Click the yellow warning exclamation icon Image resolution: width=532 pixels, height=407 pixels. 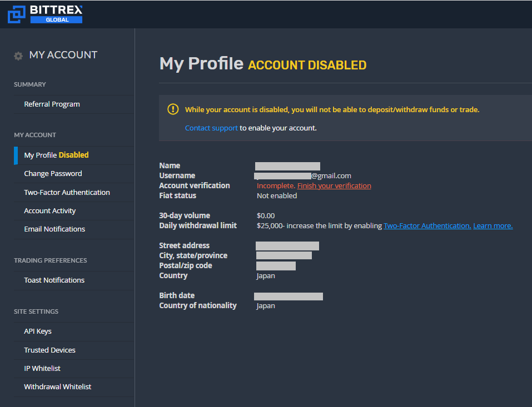point(173,109)
